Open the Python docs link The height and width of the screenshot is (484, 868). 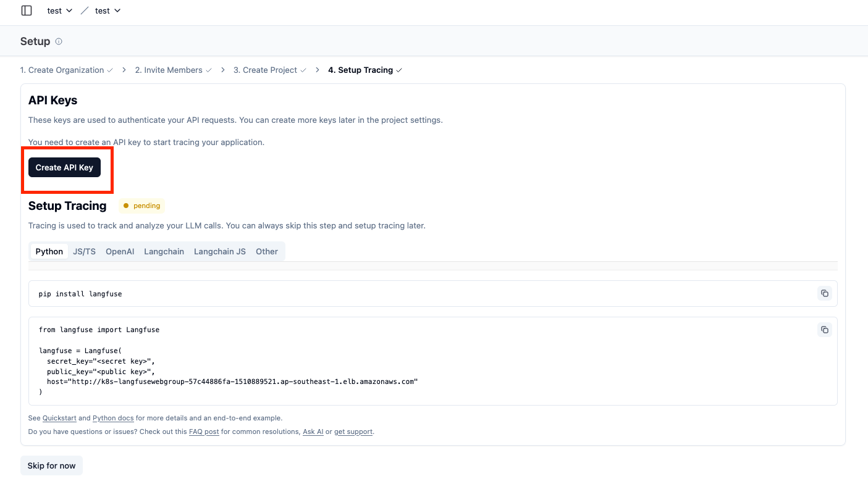[113, 418]
